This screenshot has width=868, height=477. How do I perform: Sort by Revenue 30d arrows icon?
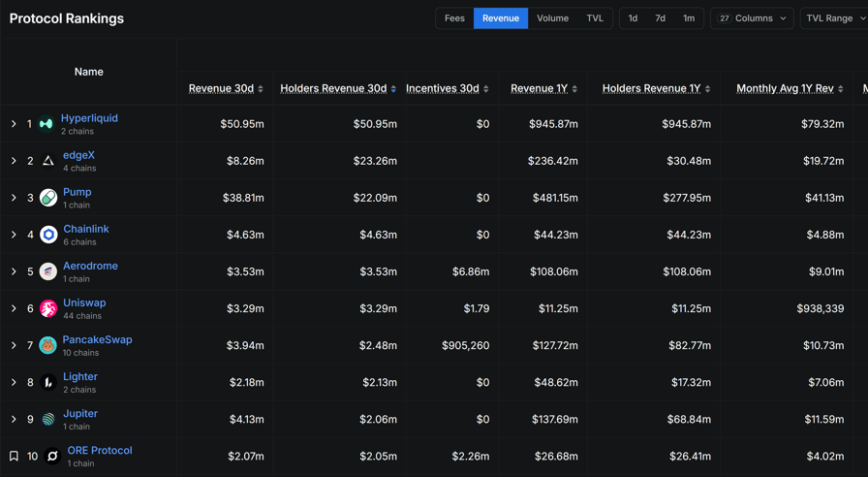(261, 88)
